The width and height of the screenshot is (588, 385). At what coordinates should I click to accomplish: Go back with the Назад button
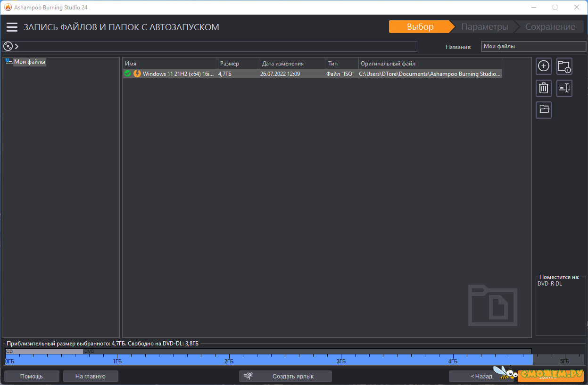(x=481, y=376)
